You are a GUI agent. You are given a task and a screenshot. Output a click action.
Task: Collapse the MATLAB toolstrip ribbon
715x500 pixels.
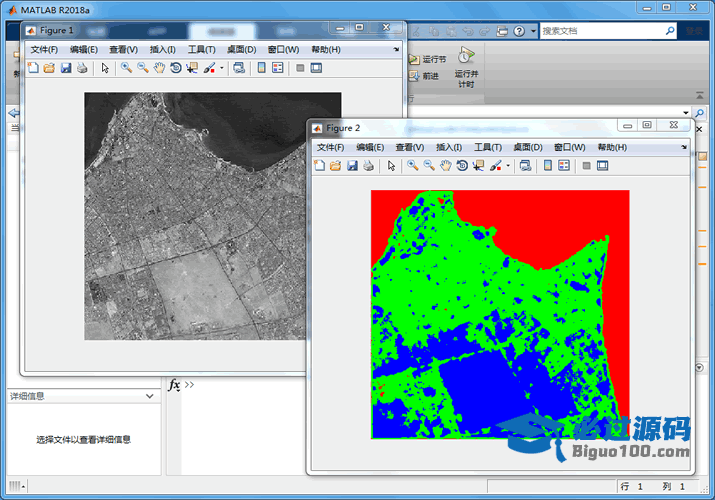[x=699, y=95]
